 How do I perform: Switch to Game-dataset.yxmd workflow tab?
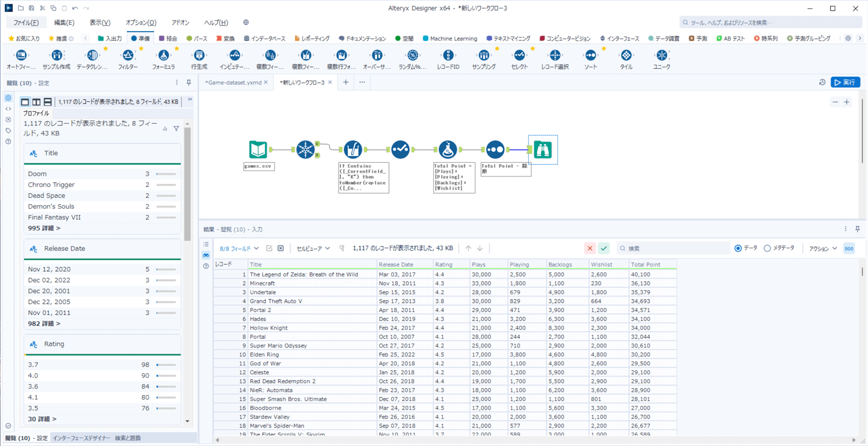coord(233,83)
